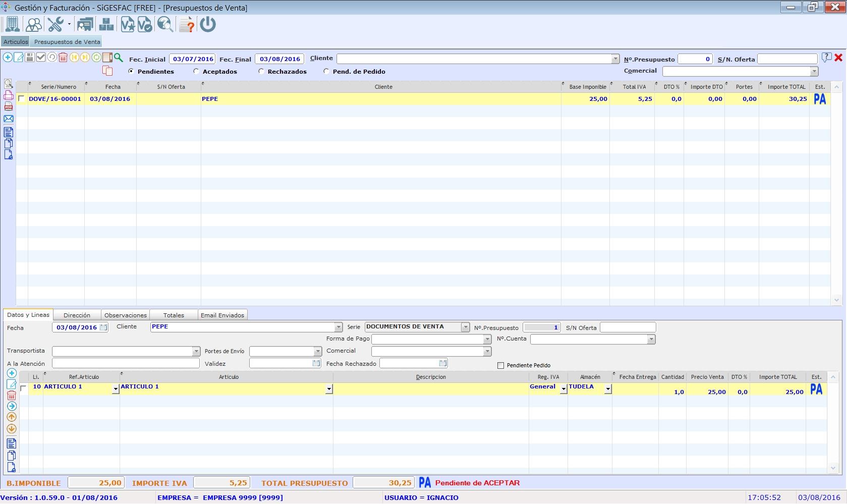Check the Pendiente Pedido checkbox
The image size is (847, 504).
tap(501, 365)
